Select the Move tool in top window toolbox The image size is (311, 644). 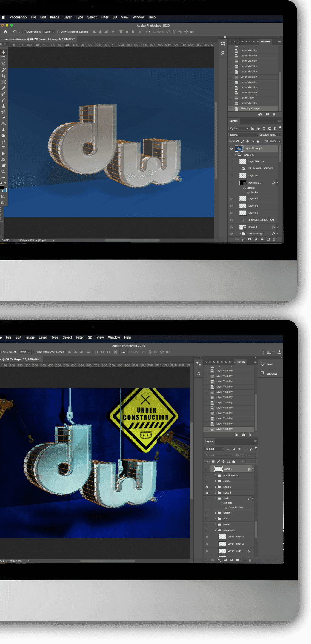click(4, 52)
